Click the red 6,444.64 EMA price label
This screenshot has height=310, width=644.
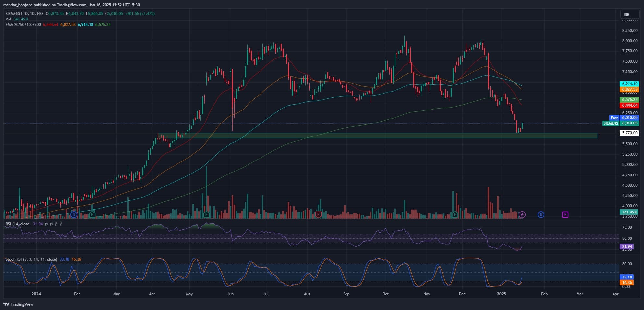(629, 105)
